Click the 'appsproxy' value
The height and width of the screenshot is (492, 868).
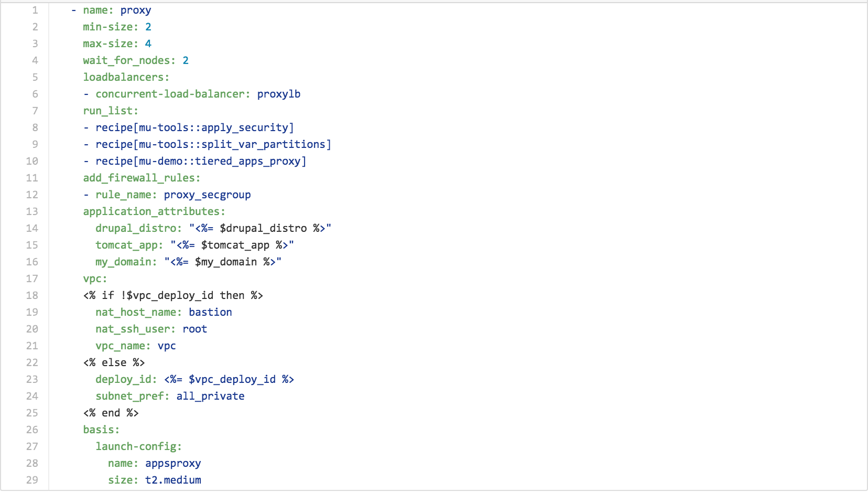click(173, 463)
